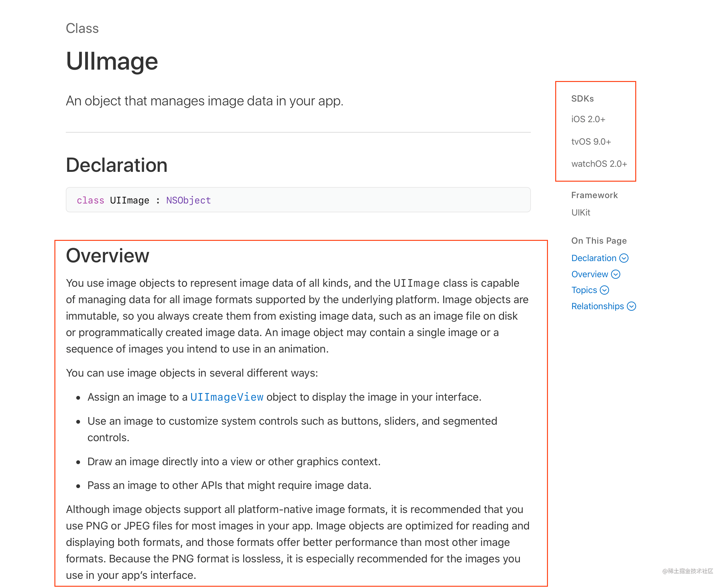The height and width of the screenshot is (588, 727).
Task: Click the 'class' keyword in code block
Action: 90,200
